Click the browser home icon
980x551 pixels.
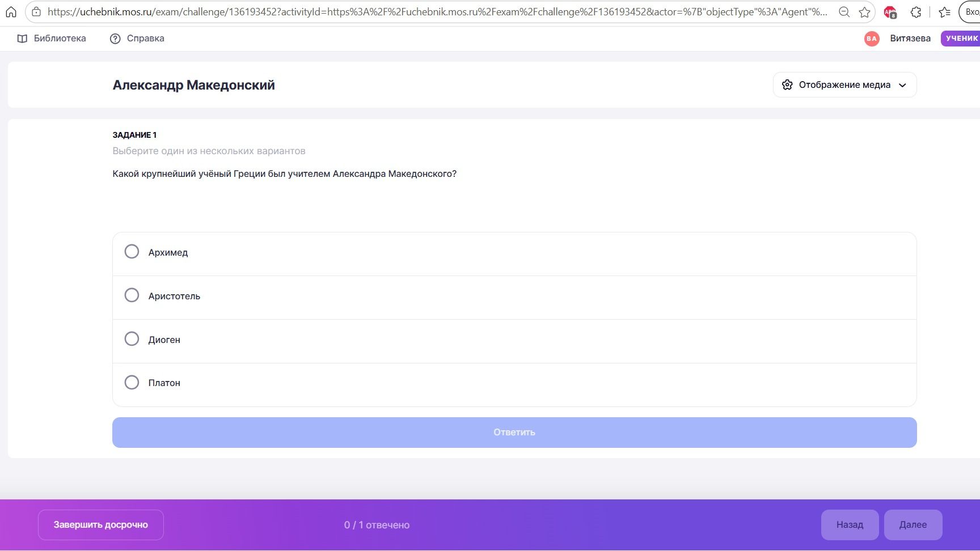click(11, 12)
